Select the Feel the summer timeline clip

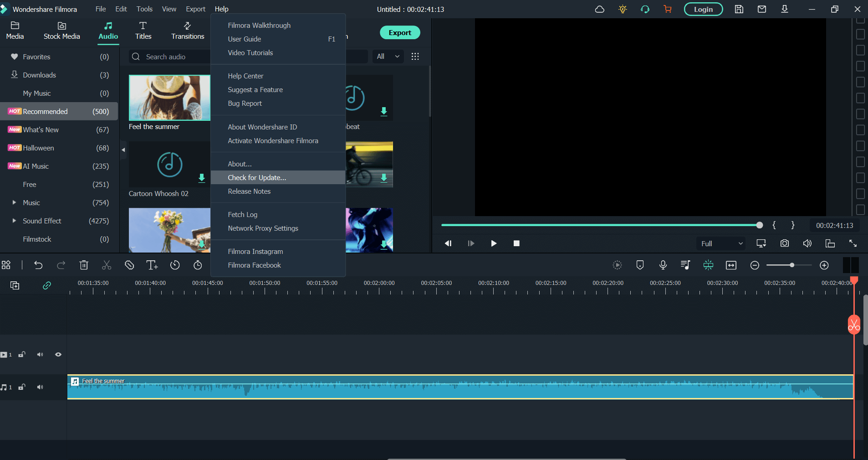pos(460,387)
